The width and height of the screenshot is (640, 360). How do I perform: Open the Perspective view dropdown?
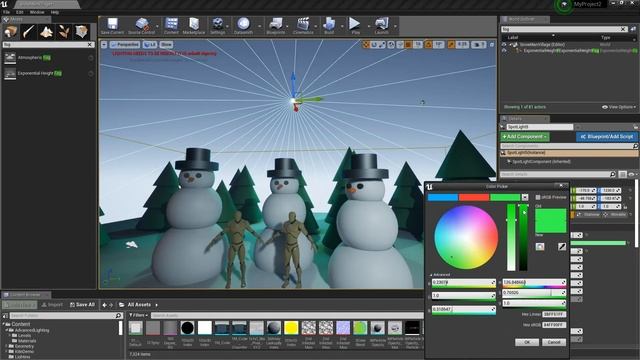pos(125,44)
